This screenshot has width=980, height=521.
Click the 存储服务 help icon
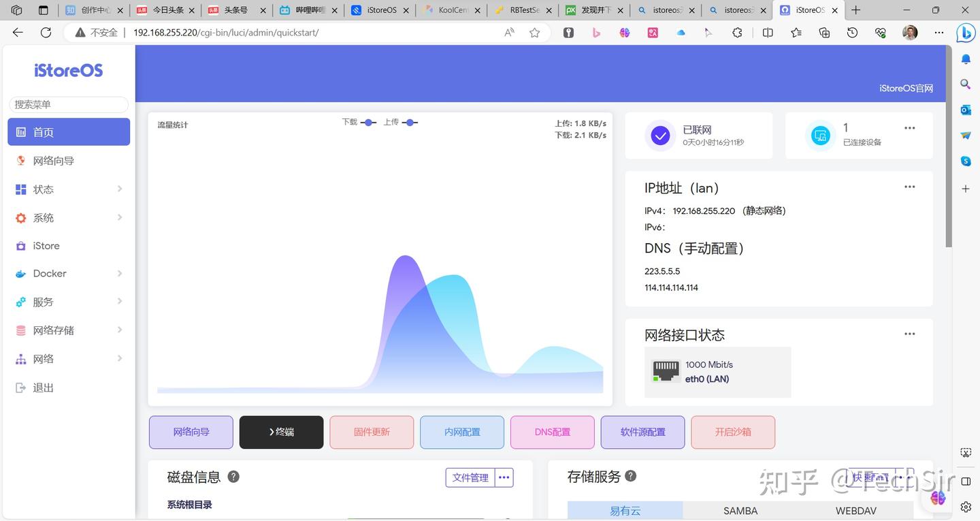631,476
